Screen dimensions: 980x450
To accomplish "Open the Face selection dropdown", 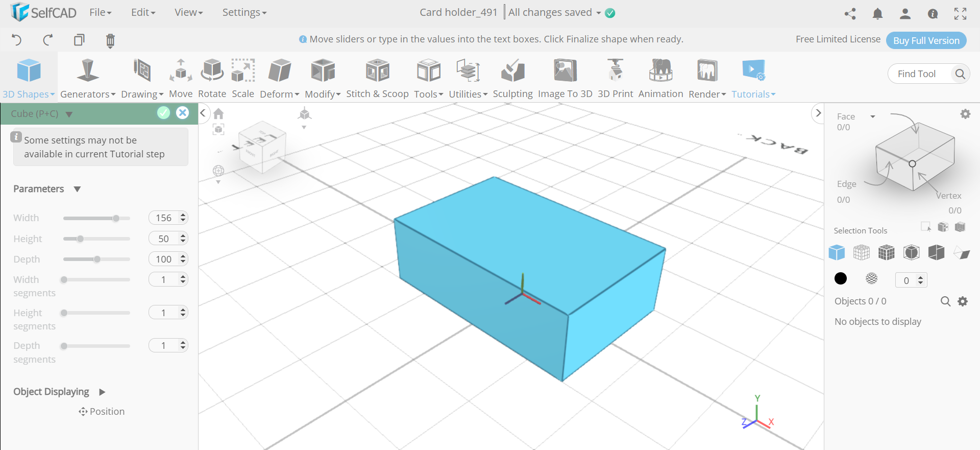I will point(873,116).
